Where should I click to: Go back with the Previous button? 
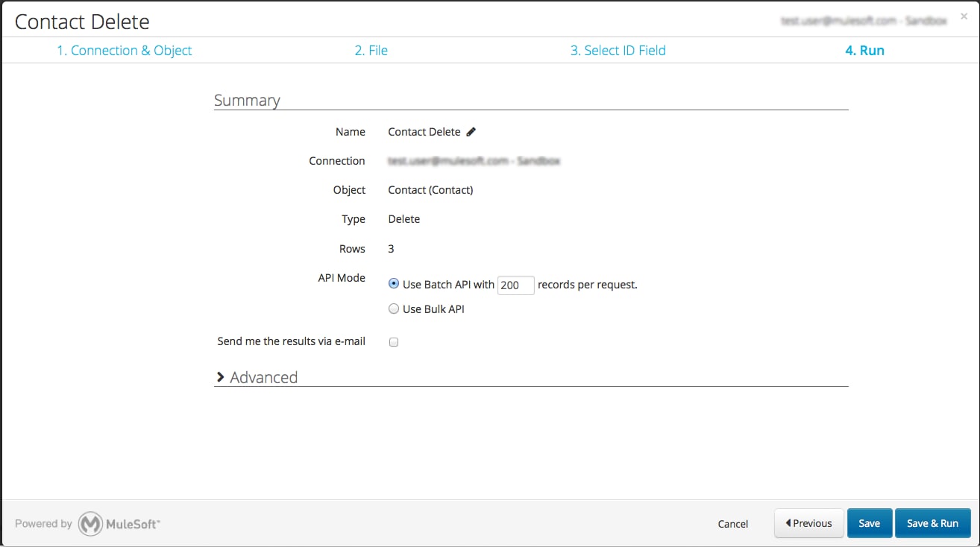pyautogui.click(x=809, y=523)
